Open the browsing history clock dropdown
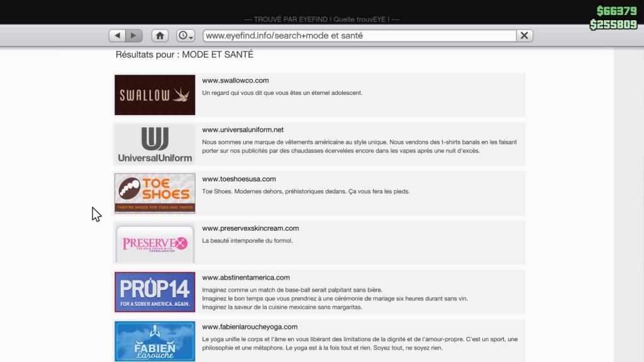 click(186, 36)
